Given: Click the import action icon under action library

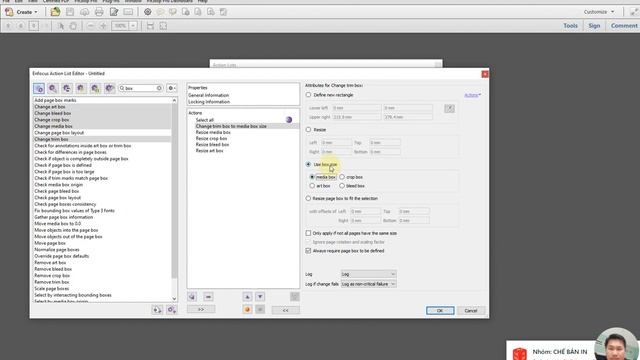Looking at the screenshot, I should pos(157,310).
